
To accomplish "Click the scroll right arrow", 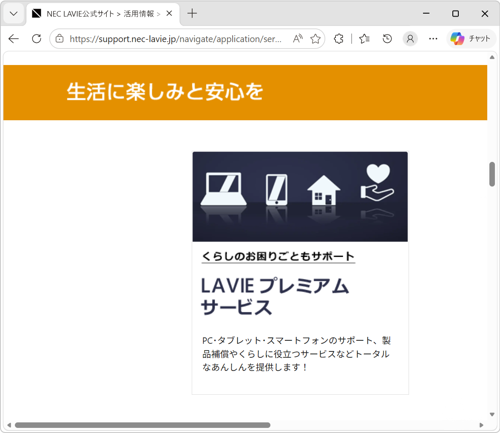I will click(x=481, y=425).
